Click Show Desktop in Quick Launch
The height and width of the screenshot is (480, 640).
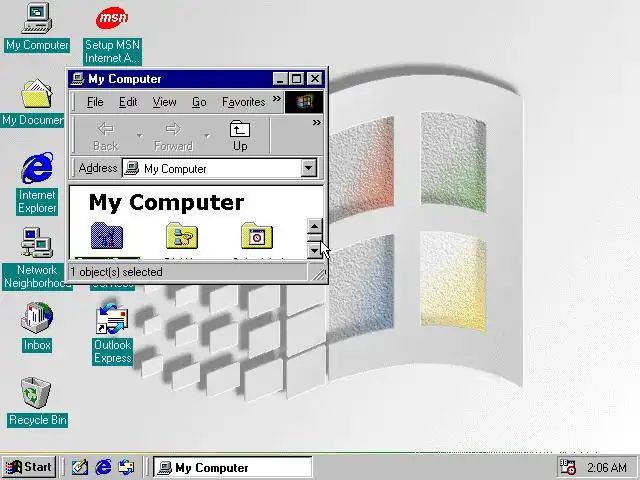80,467
